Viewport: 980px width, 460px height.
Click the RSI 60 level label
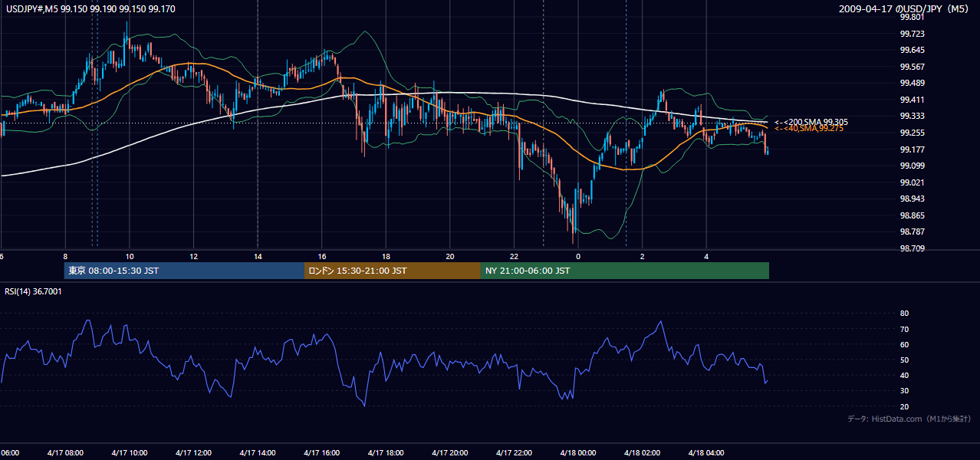904,344
